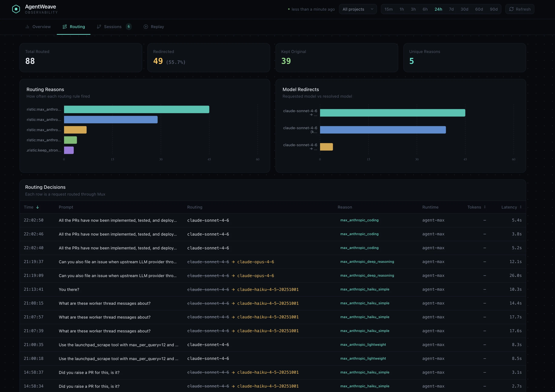
Task: Click the blue Routing Reasons bar
Action: coord(111,119)
